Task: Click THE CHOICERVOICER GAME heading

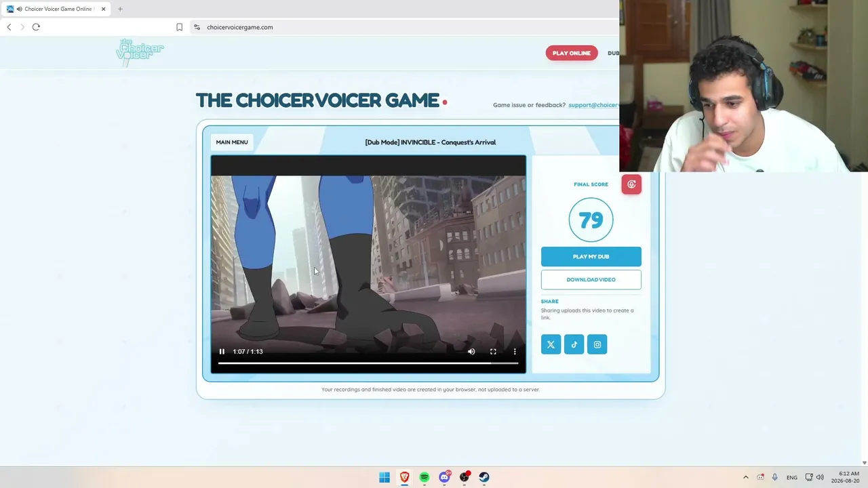Action: click(317, 100)
